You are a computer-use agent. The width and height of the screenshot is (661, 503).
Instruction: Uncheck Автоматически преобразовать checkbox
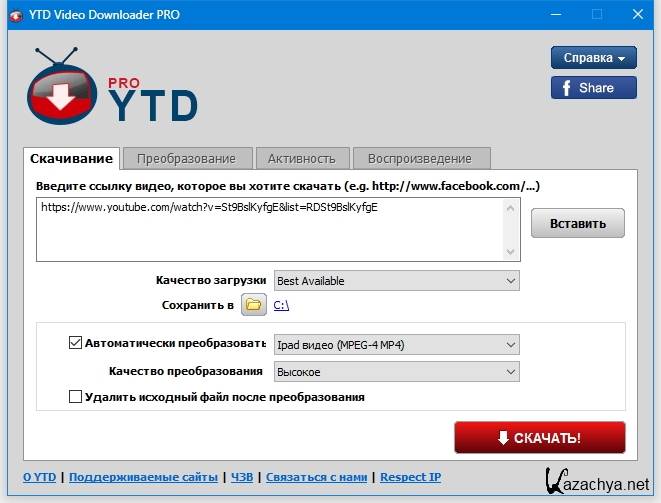tap(75, 343)
